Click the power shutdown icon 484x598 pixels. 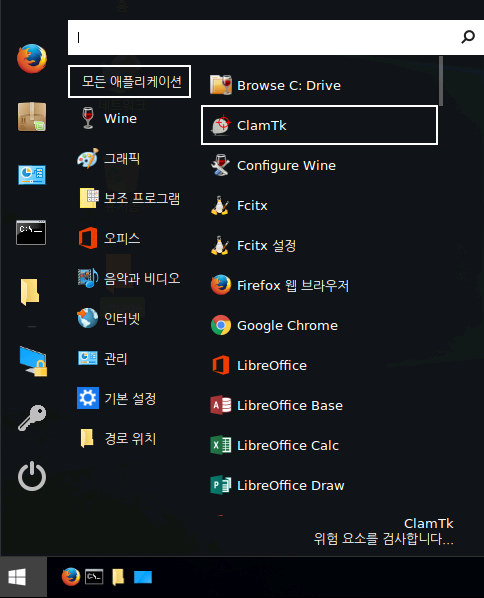point(32,476)
